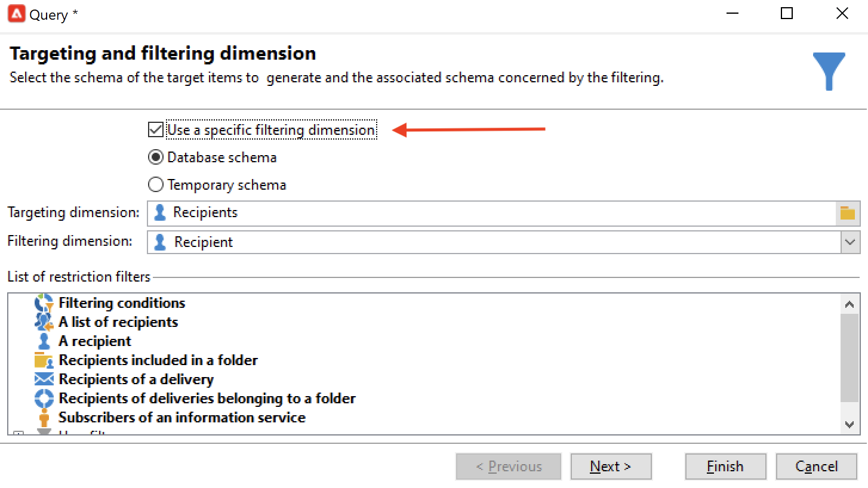Image resolution: width=868 pixels, height=488 pixels.
Task: Click the Finish button
Action: coord(725,467)
